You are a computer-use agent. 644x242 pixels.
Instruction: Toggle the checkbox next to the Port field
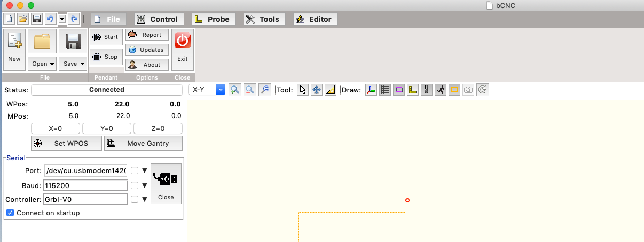tap(135, 171)
